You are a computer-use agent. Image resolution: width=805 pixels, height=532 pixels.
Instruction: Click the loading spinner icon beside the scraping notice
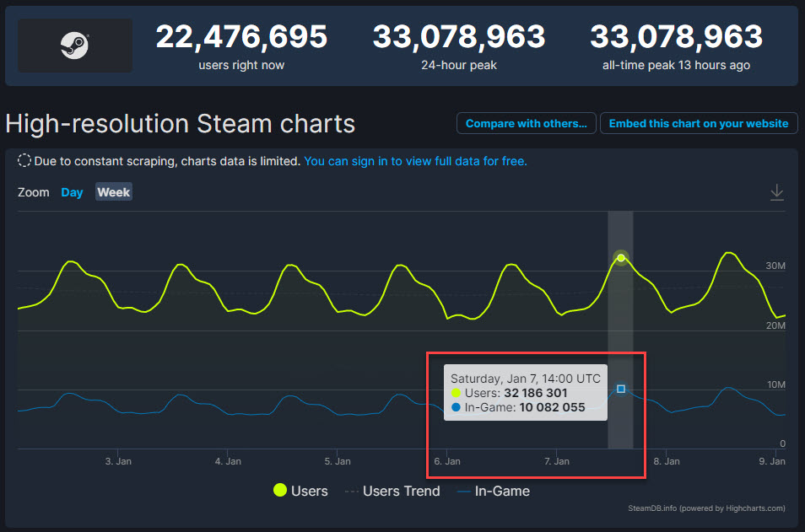[24, 160]
